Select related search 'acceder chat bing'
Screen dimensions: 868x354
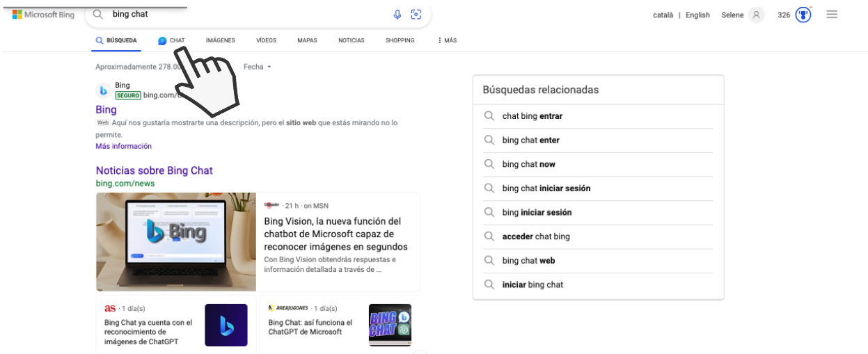pos(536,236)
